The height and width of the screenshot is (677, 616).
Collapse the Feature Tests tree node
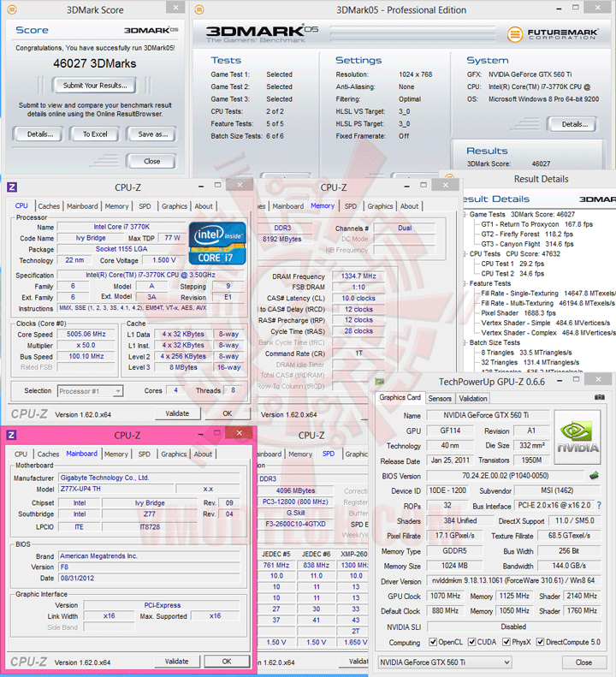465,283
